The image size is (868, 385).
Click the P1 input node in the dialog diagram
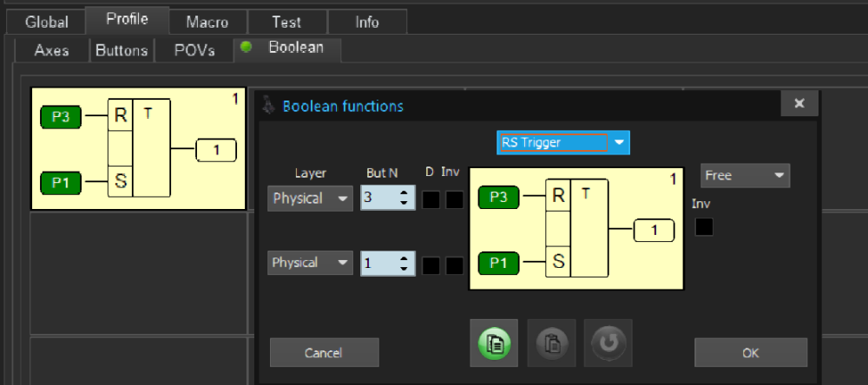pyautogui.click(x=500, y=261)
